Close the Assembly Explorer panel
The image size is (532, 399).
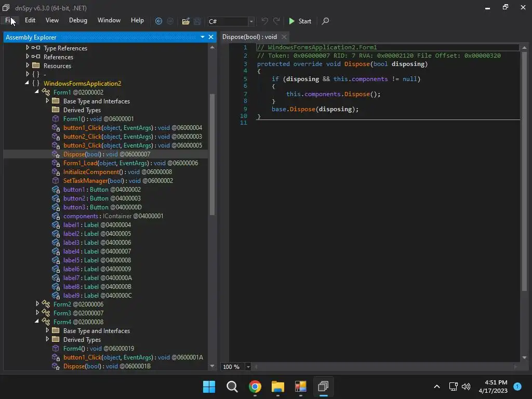point(211,37)
